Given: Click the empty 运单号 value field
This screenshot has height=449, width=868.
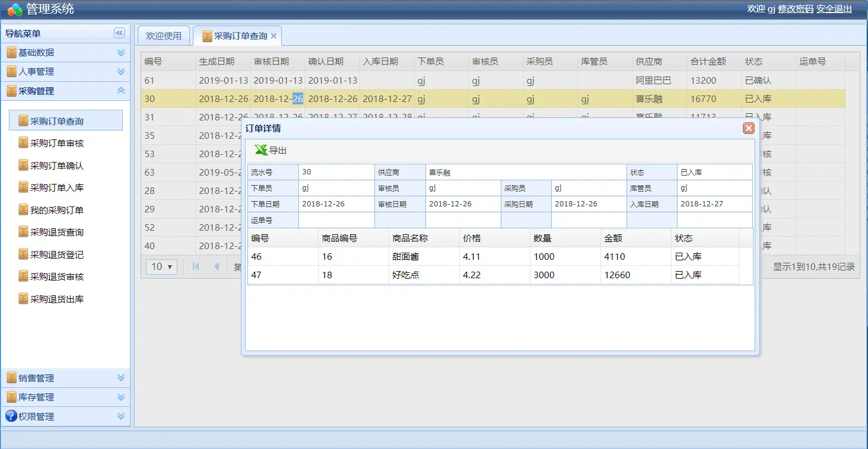Looking at the screenshot, I should click(336, 220).
